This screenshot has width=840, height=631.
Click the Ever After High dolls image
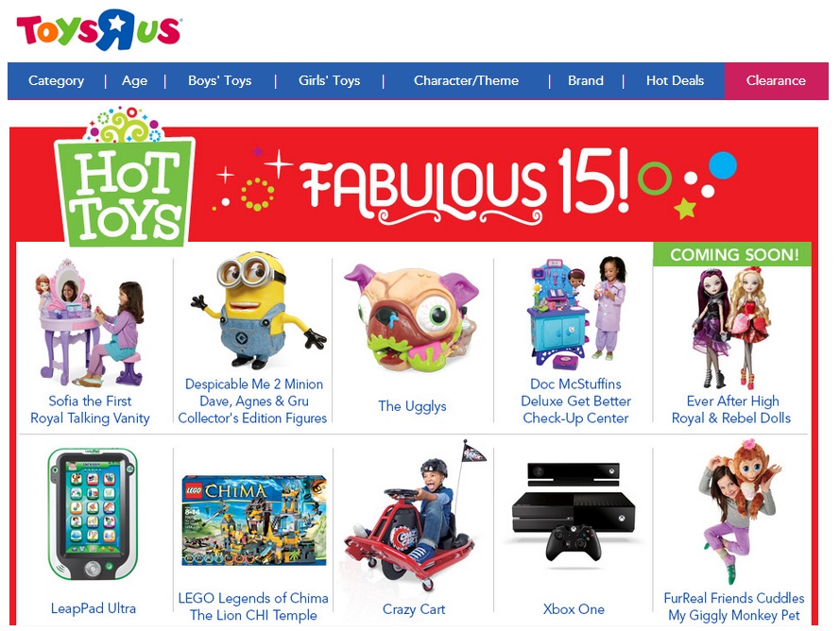coord(731,328)
